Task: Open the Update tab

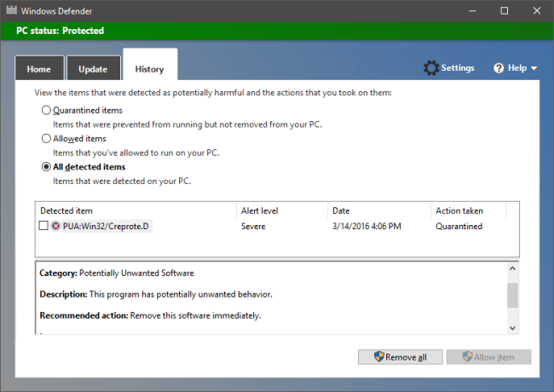Action: tap(93, 69)
